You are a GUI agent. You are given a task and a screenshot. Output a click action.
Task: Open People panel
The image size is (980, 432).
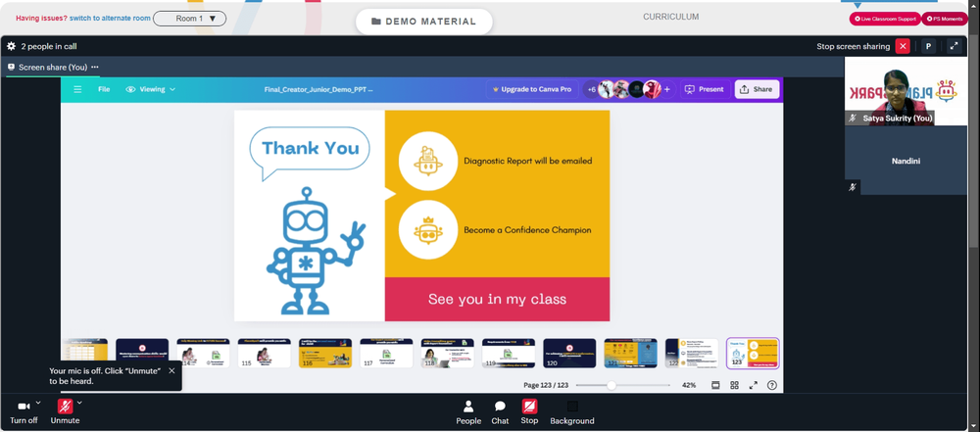point(468,412)
